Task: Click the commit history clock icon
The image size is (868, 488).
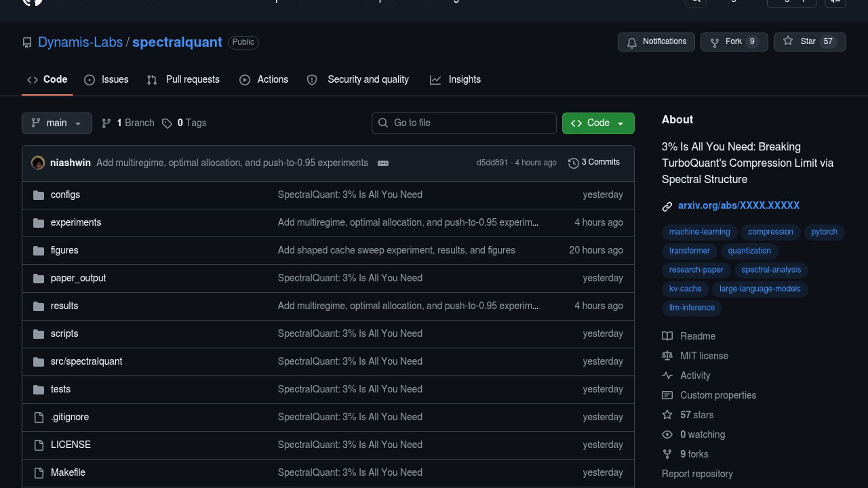Action: (573, 163)
